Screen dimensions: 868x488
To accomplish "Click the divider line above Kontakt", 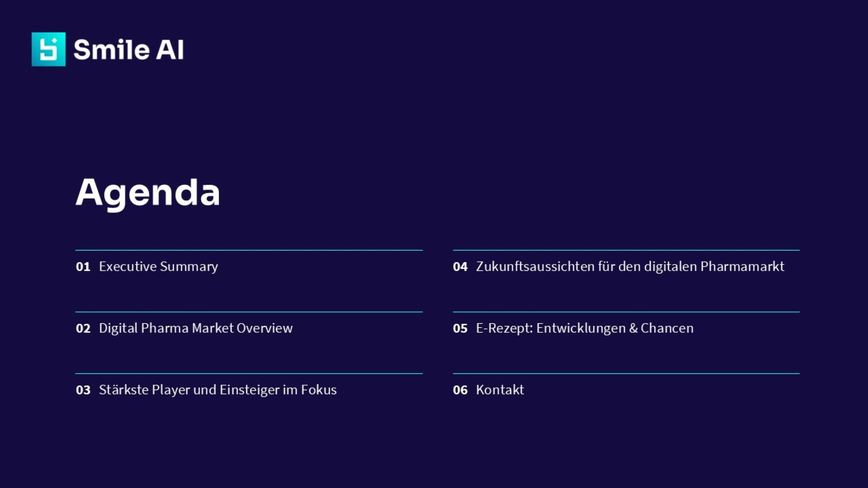I will (x=626, y=373).
